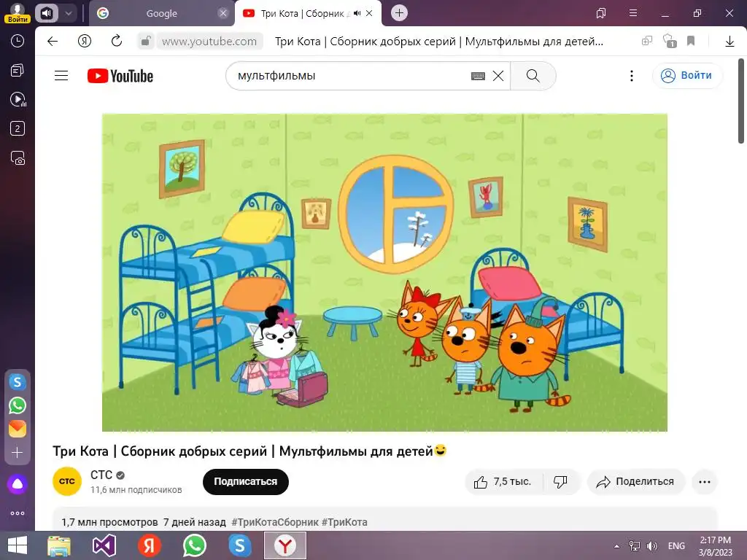The height and width of the screenshot is (560, 747).
Task: Open the protection shield icon in address bar
Action: pos(670,41)
